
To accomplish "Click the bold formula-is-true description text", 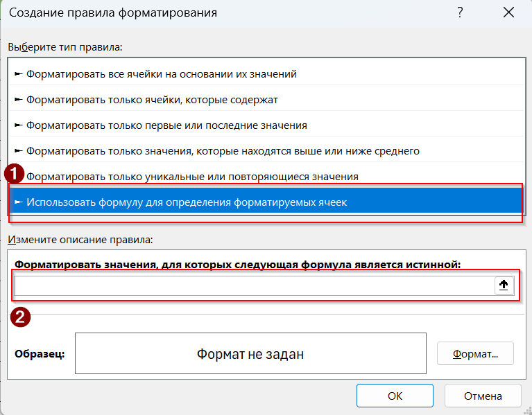I will click(238, 264).
